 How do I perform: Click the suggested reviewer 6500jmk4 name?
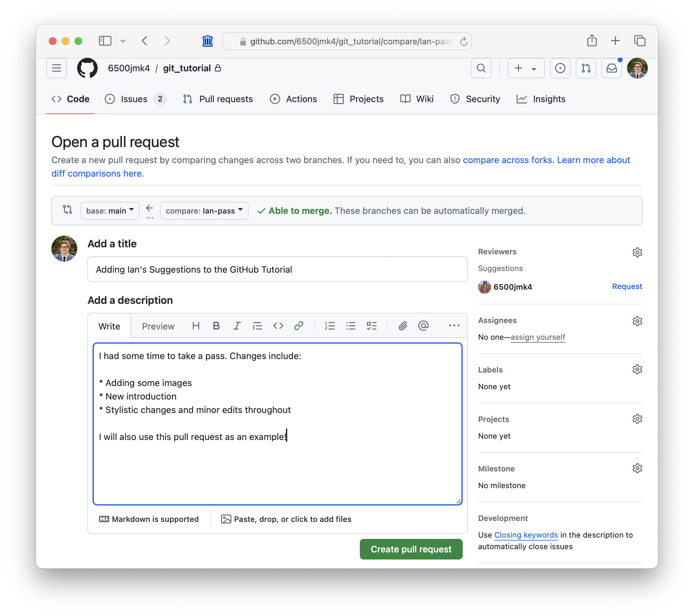tap(512, 287)
